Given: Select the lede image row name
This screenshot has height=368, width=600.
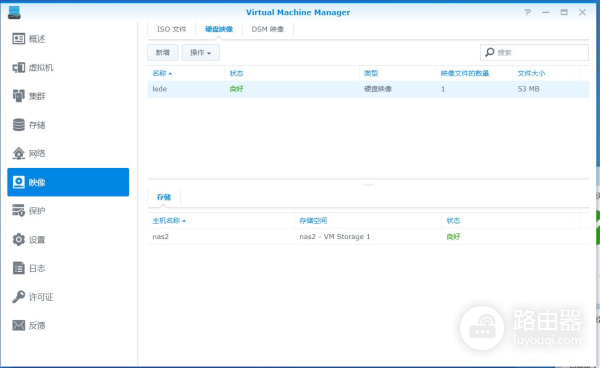Looking at the screenshot, I should [x=160, y=89].
